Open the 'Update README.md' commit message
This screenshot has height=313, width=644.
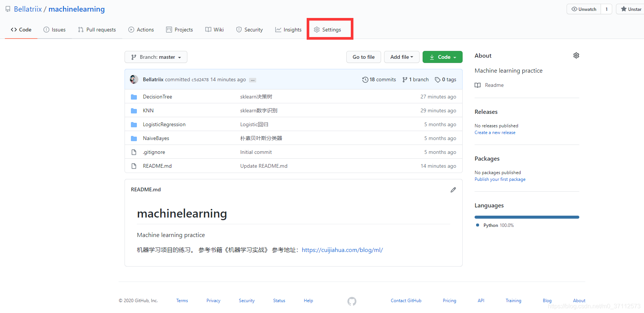coord(264,166)
